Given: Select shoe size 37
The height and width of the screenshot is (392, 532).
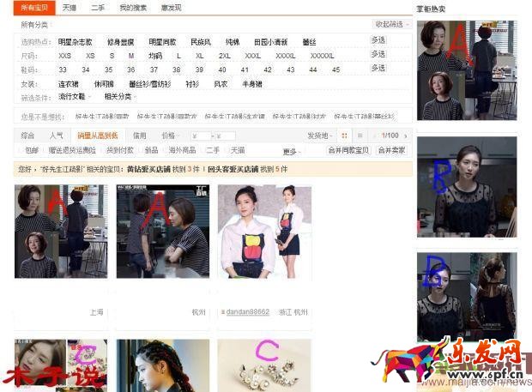Looking at the screenshot, I should pos(154,69).
